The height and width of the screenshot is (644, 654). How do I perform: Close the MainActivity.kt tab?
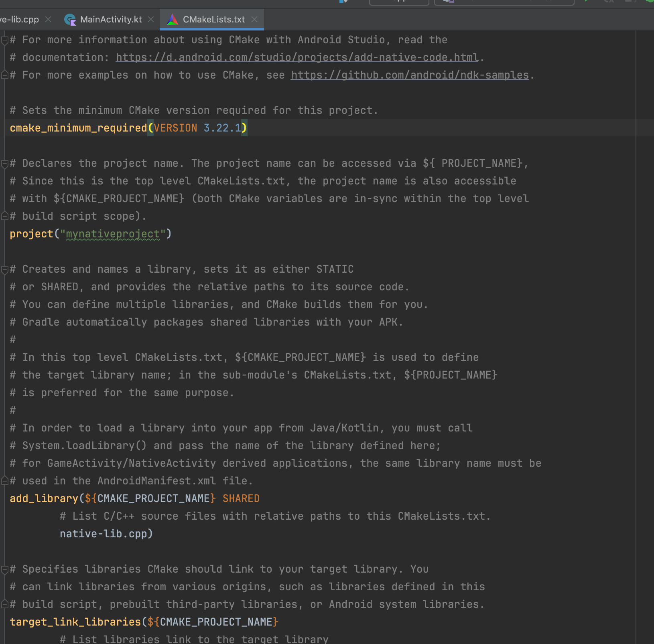pyautogui.click(x=151, y=19)
